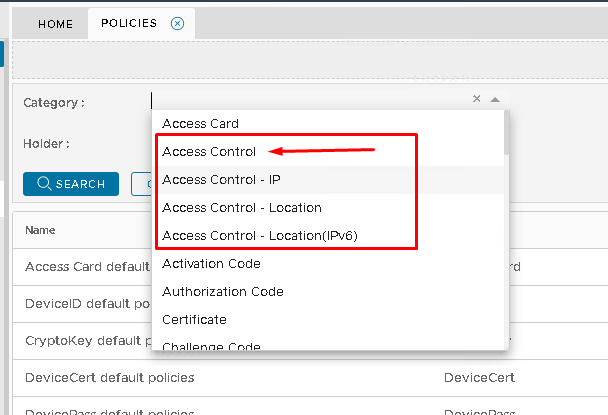
Task: Select Access Control option
Action: pyautogui.click(x=209, y=152)
